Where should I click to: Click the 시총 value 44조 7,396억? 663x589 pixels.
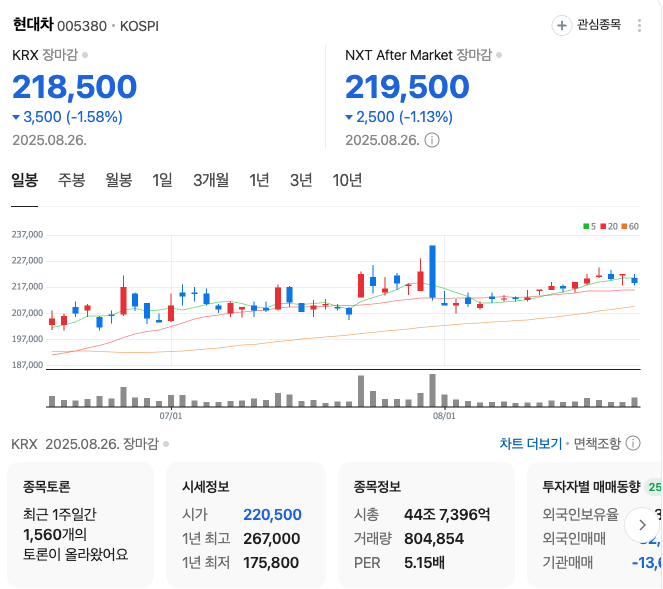pyautogui.click(x=447, y=515)
